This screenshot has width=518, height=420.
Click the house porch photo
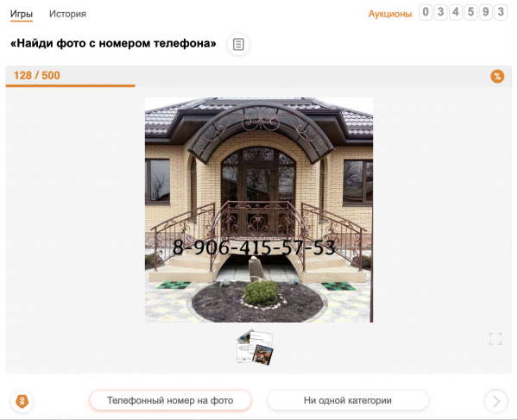(x=258, y=172)
